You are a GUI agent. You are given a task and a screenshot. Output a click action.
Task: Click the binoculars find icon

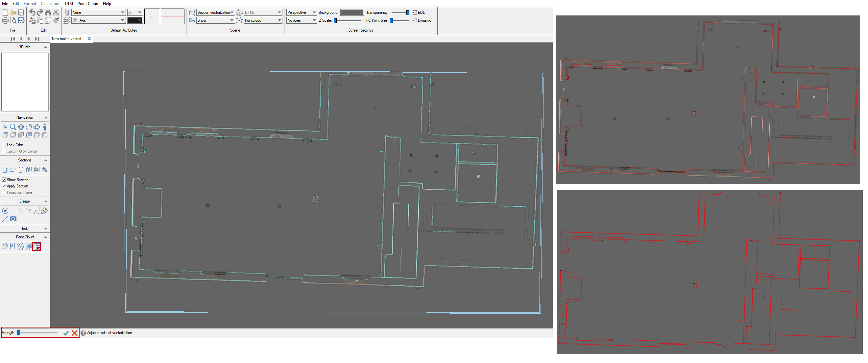(x=48, y=12)
